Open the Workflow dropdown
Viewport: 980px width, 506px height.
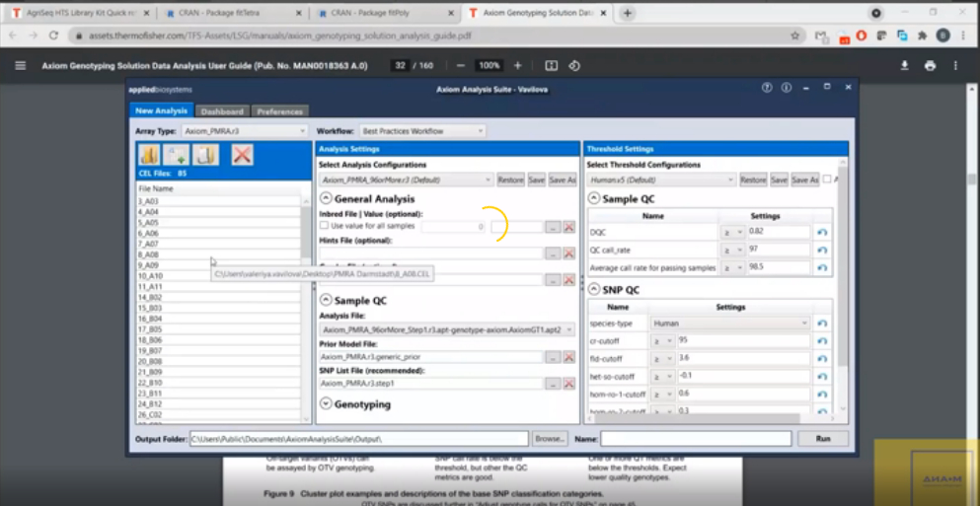(x=422, y=130)
